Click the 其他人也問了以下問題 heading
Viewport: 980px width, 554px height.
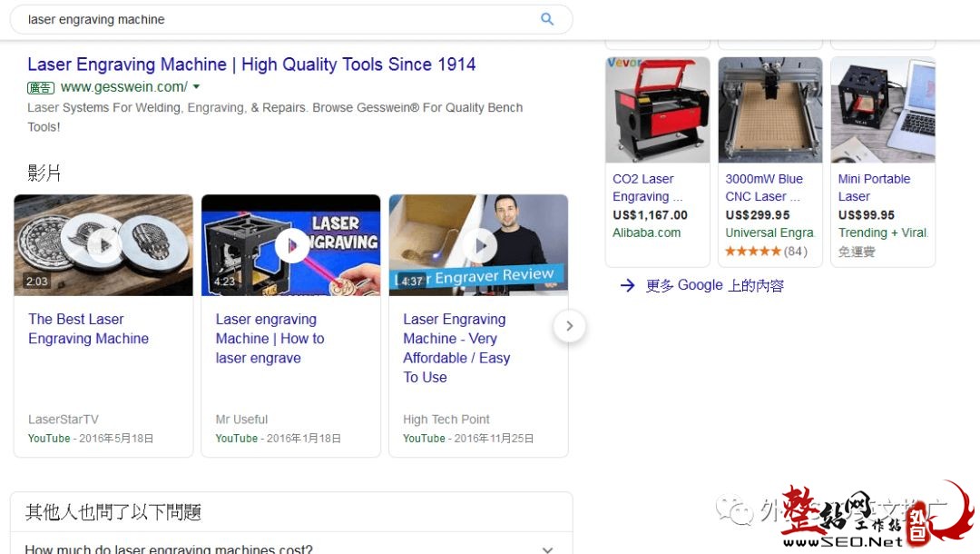point(113,512)
